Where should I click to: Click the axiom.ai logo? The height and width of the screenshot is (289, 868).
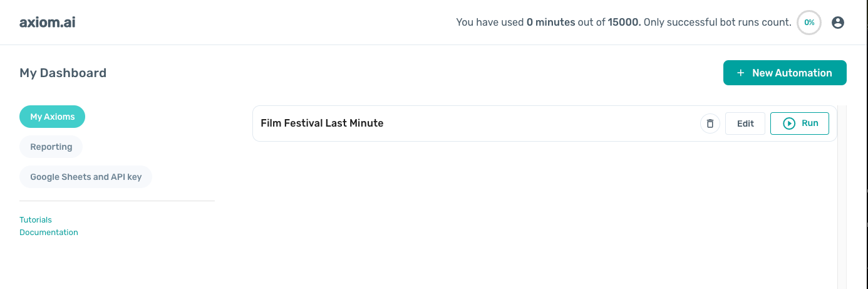click(48, 23)
